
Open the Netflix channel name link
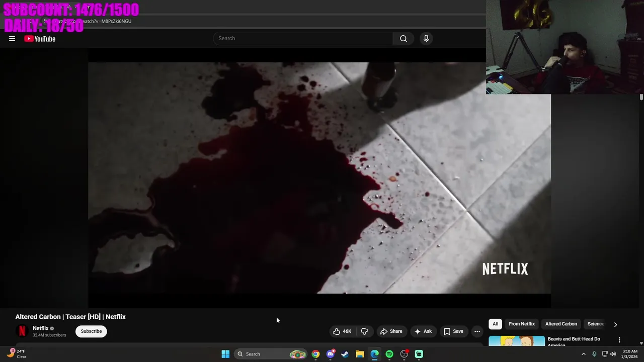[41, 328]
